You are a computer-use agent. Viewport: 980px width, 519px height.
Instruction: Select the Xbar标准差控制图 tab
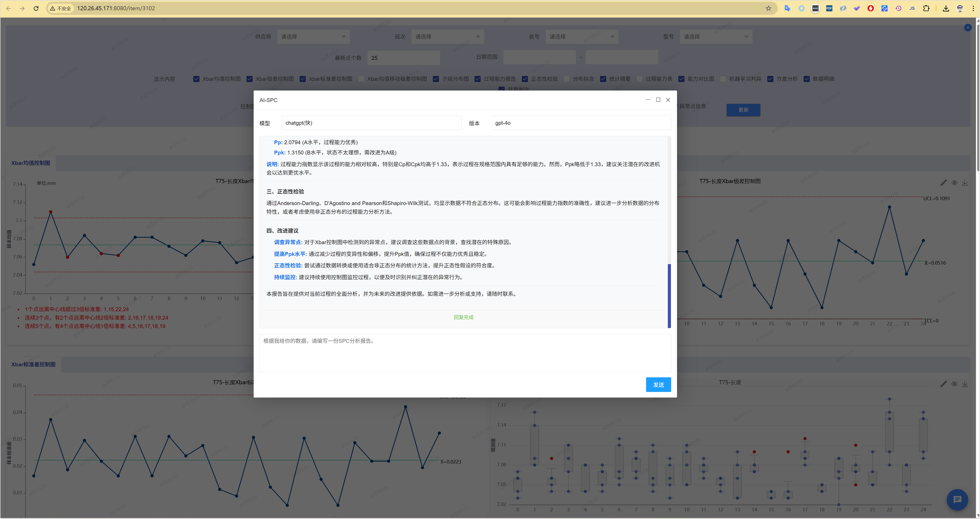click(33, 364)
